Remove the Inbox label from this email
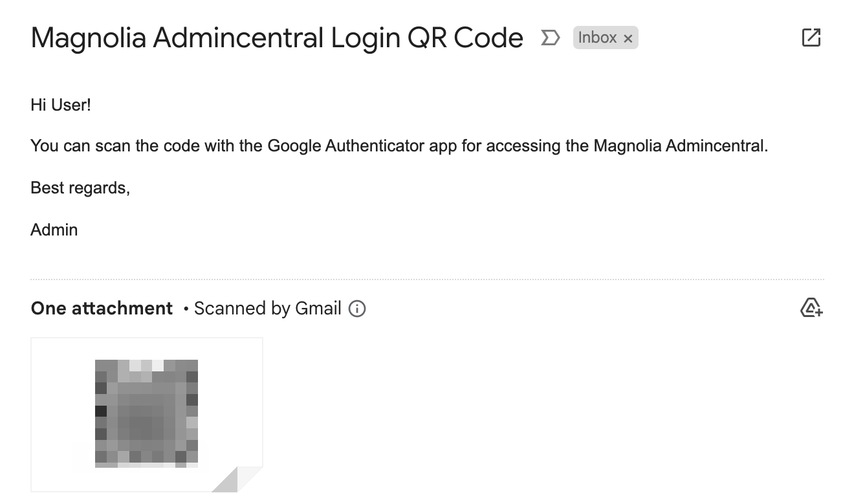Viewport: 843px width, 504px height. 628,38
